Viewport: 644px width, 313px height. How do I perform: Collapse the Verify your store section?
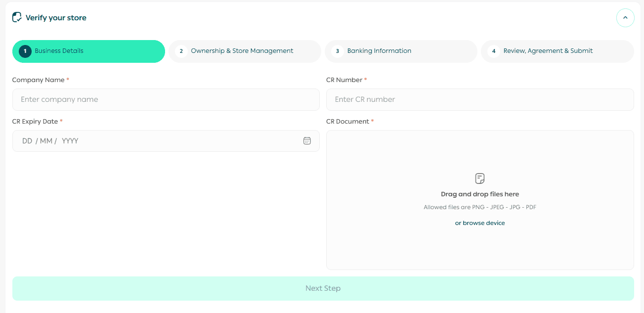[x=625, y=18]
